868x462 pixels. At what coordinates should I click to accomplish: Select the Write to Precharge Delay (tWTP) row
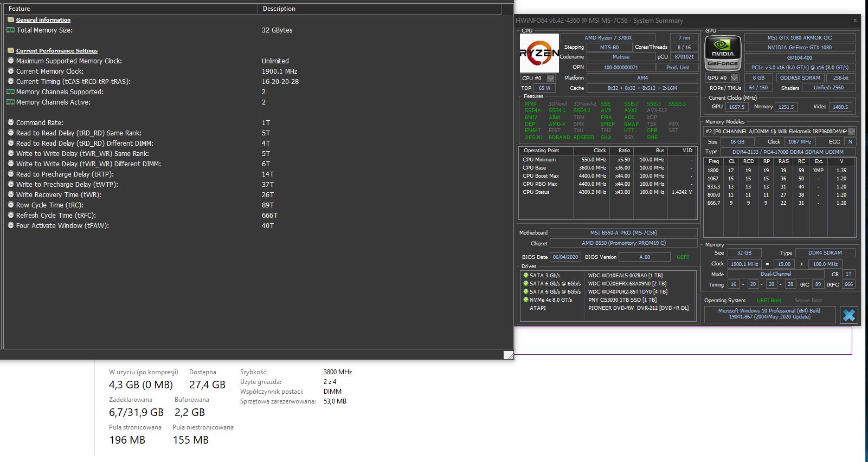(258, 184)
